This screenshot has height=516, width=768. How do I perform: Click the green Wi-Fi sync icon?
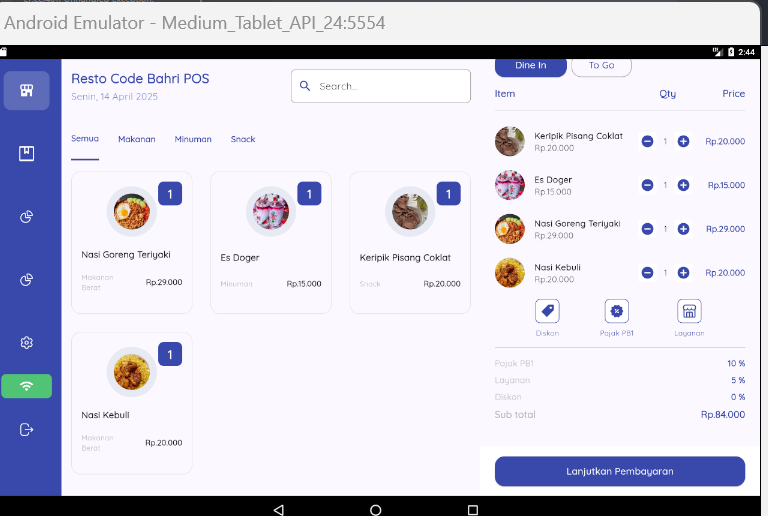(27, 386)
